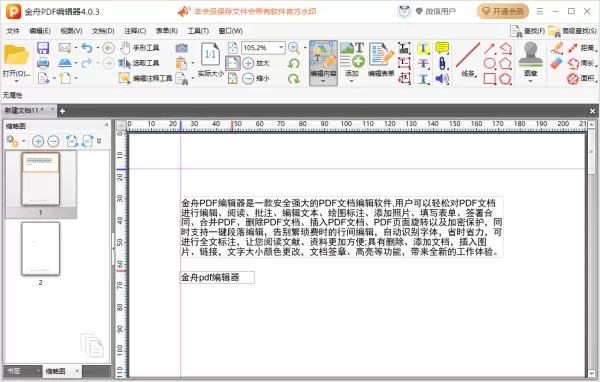Rotate the view clockwise

click(294, 78)
